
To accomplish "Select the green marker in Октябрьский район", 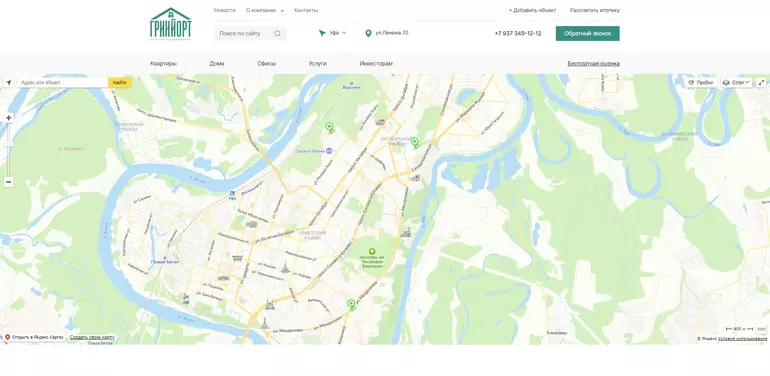I will 414,142.
